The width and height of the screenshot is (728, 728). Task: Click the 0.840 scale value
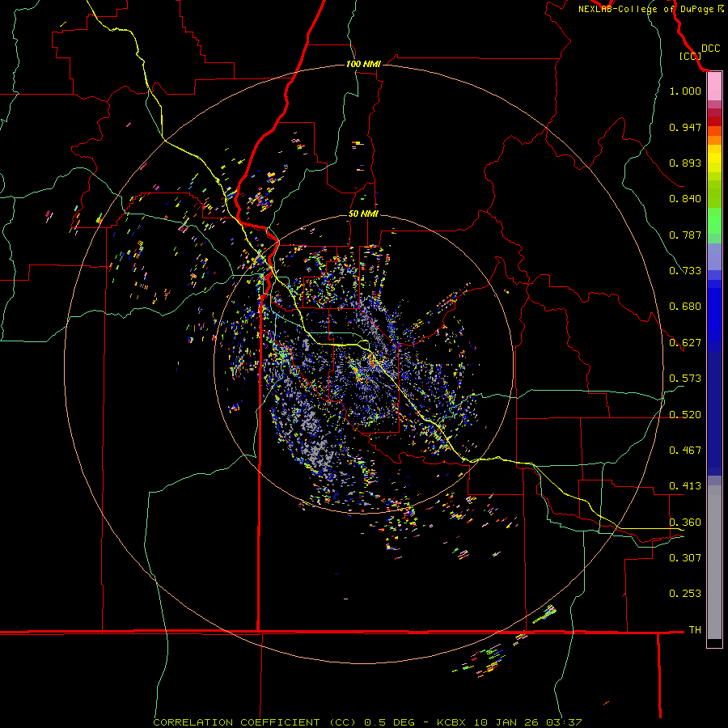(685, 199)
